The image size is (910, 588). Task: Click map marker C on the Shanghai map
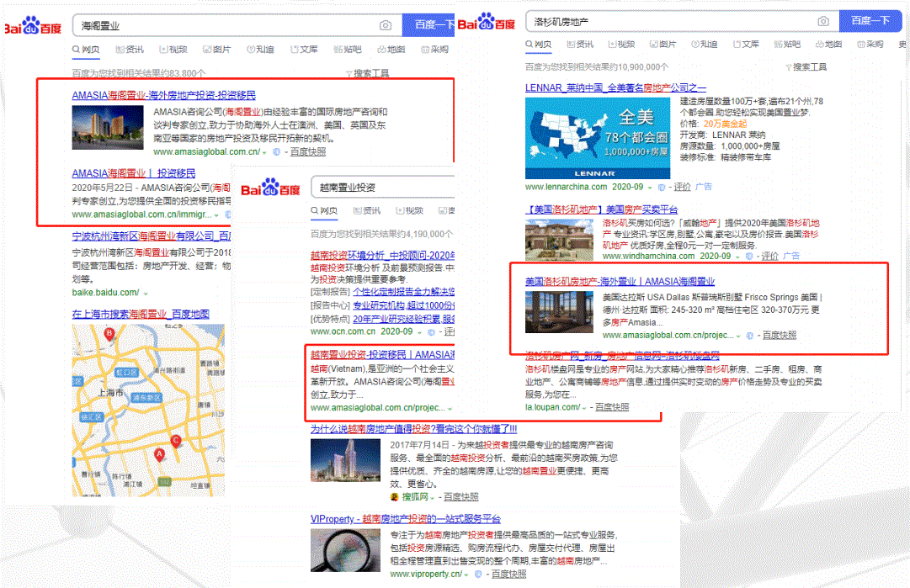176,440
